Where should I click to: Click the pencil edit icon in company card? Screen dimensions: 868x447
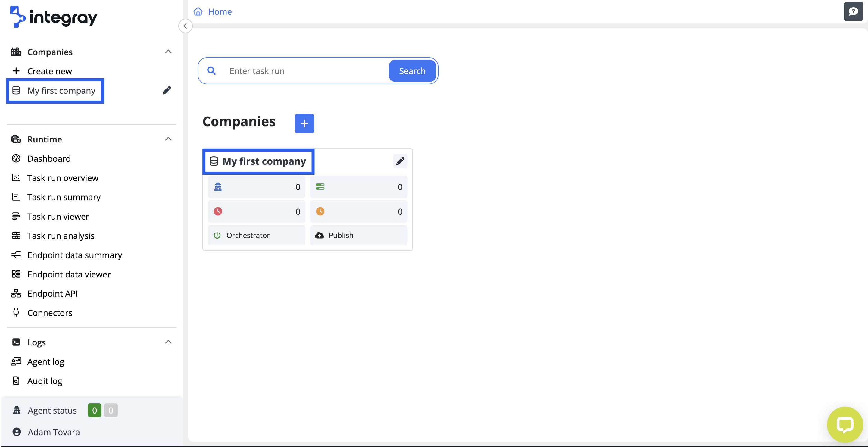point(400,161)
